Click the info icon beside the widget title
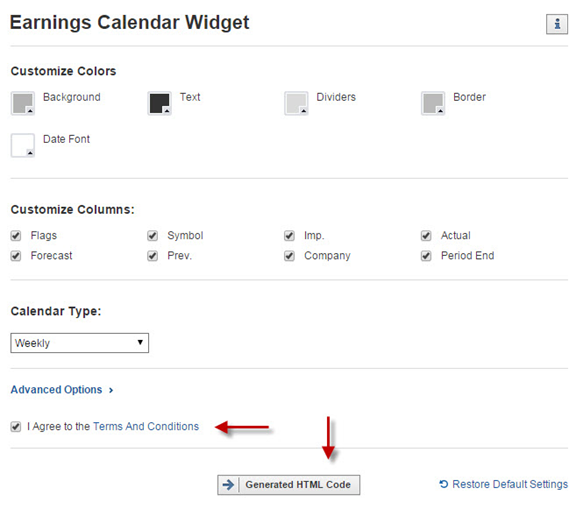This screenshot has width=576, height=509. 557,24
